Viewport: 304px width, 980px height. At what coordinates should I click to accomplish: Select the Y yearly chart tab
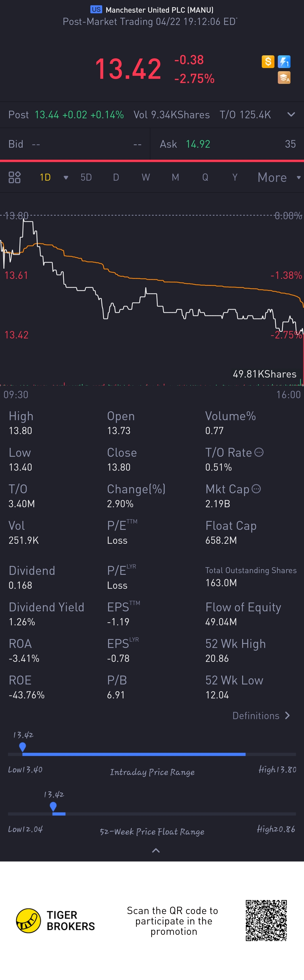[x=235, y=178]
